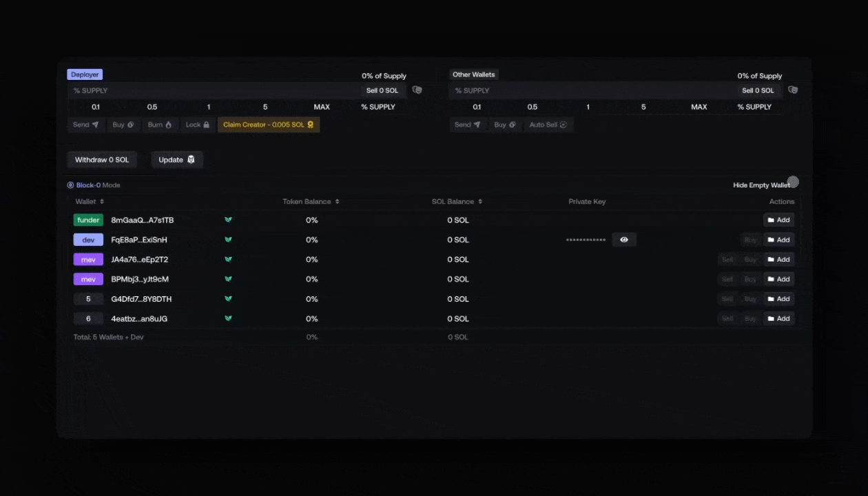Image resolution: width=868 pixels, height=496 pixels.
Task: Click Auto Sell in Other Wallets panel
Action: [548, 125]
